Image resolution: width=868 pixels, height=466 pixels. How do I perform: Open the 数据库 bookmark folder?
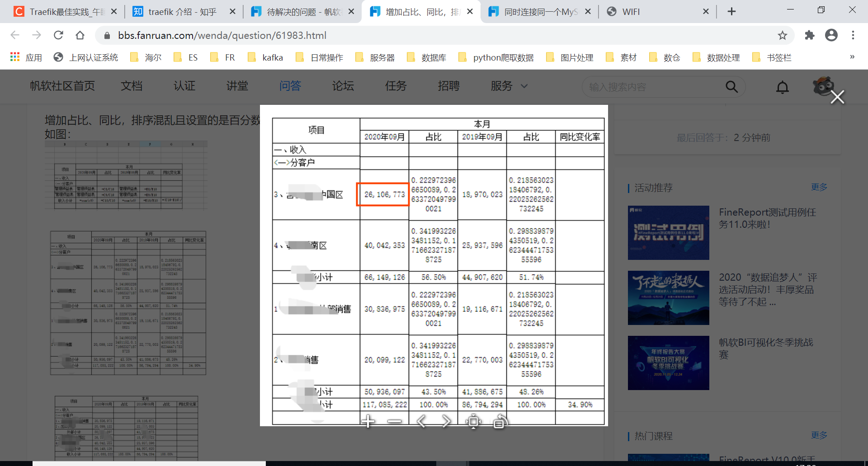[427, 57]
